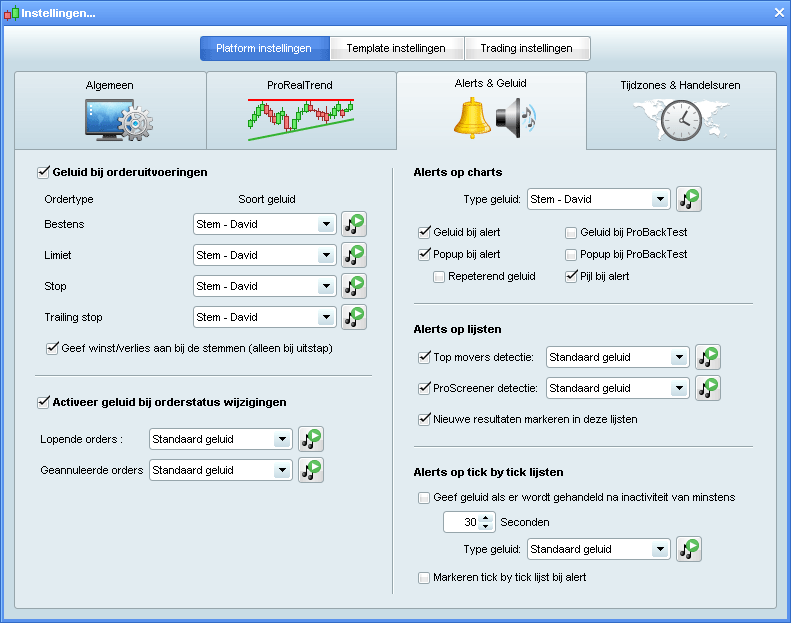Play the Limiet order sound preview
This screenshot has height=623, width=791.
click(354, 255)
